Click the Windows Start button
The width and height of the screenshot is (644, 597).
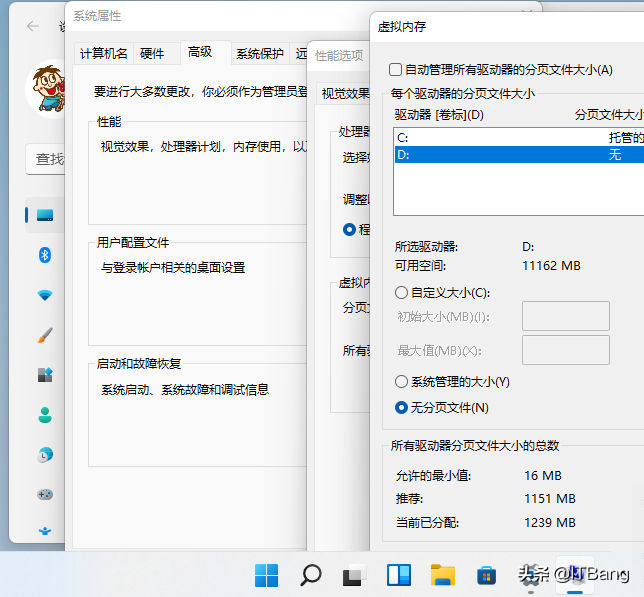click(x=266, y=575)
